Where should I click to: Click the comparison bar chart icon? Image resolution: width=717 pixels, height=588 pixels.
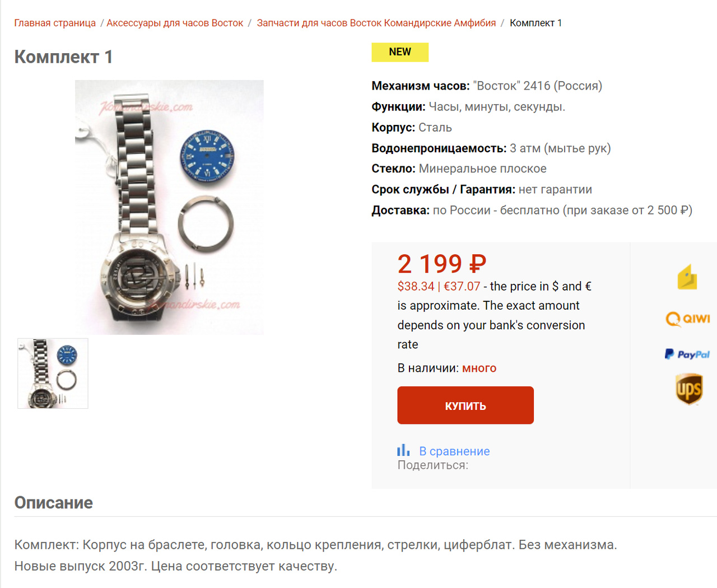(403, 450)
